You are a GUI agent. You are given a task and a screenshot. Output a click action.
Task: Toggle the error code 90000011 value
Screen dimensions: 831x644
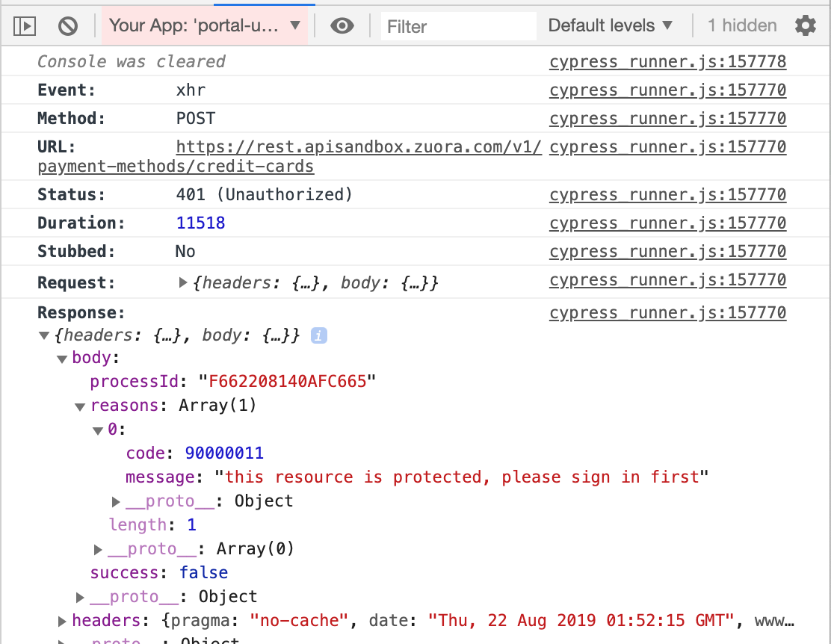pos(226,453)
